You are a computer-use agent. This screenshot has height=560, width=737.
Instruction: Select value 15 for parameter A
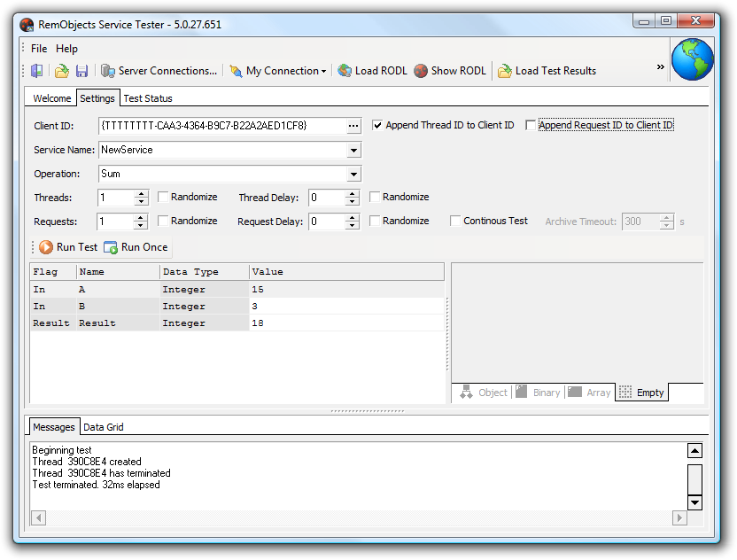346,290
